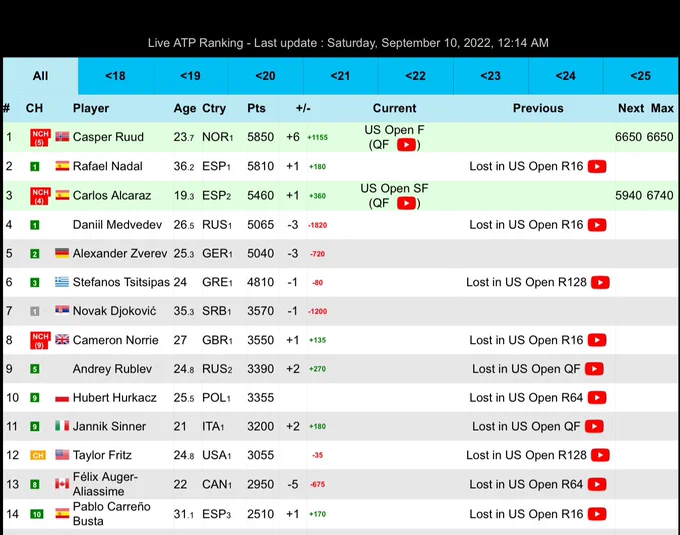Open Rafael Nadal player link
Viewport: 680px width, 535px height.
tap(108, 166)
